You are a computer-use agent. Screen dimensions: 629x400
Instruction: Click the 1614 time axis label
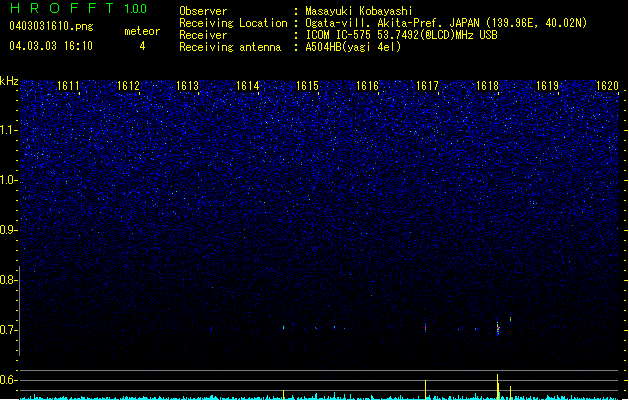tap(248, 86)
